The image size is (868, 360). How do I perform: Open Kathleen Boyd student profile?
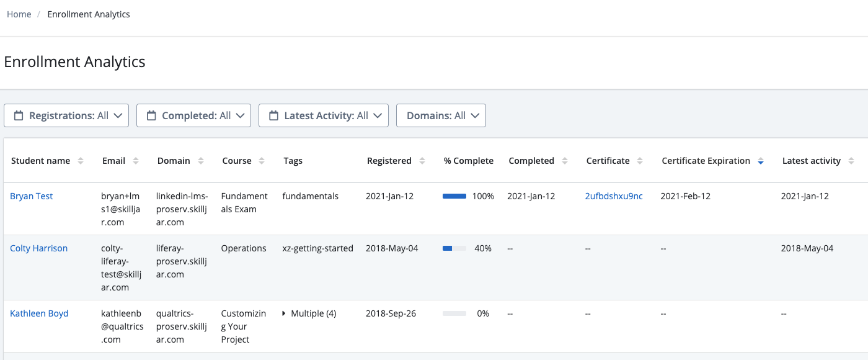coord(39,313)
